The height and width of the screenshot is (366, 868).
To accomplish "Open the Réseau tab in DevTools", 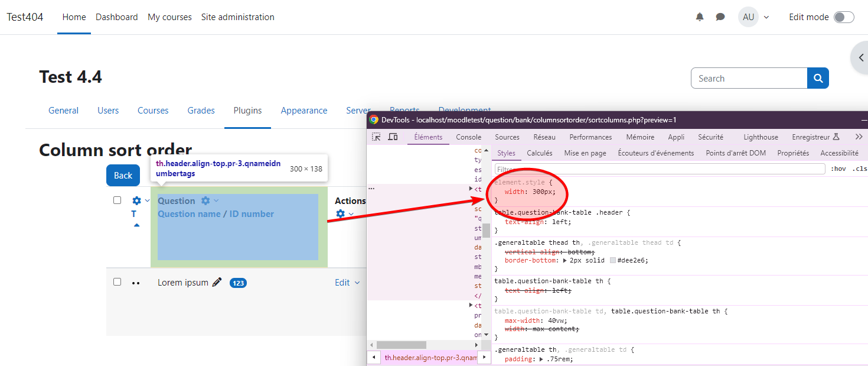I will point(544,137).
